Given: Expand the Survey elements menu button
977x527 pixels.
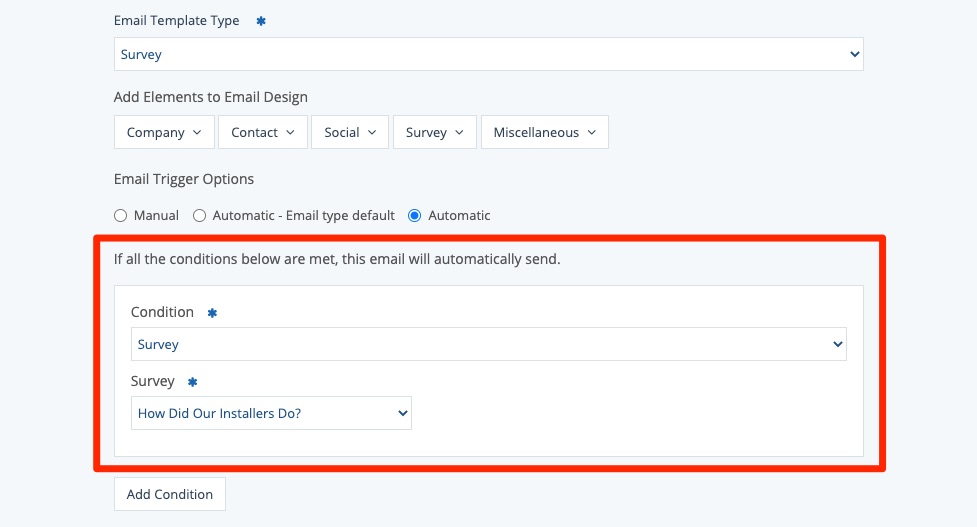Looking at the screenshot, I should 434,132.
